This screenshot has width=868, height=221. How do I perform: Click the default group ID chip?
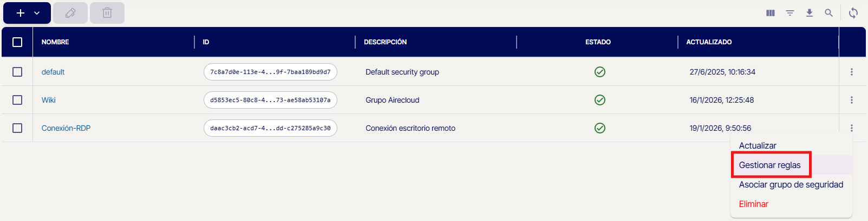point(270,72)
